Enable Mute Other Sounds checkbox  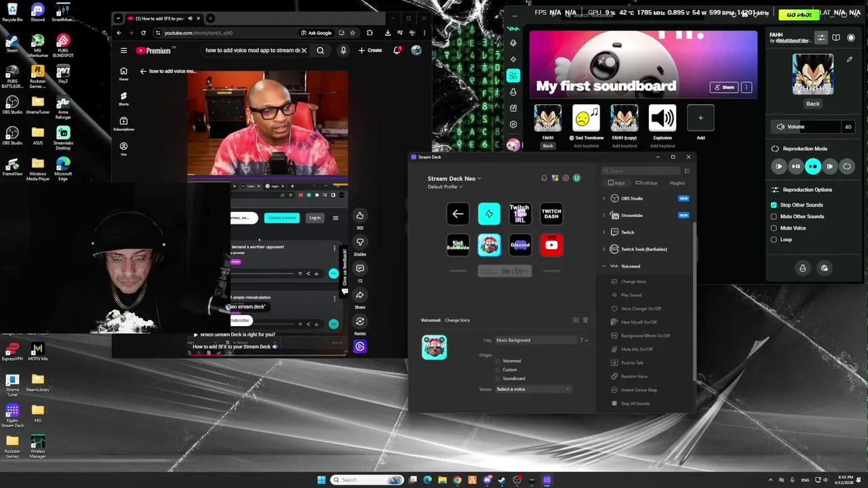(x=774, y=216)
